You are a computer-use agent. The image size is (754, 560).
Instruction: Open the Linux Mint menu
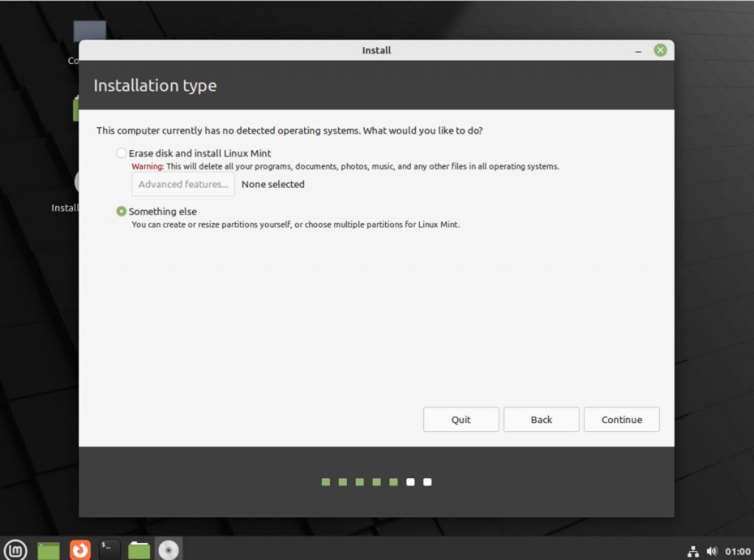(15, 549)
